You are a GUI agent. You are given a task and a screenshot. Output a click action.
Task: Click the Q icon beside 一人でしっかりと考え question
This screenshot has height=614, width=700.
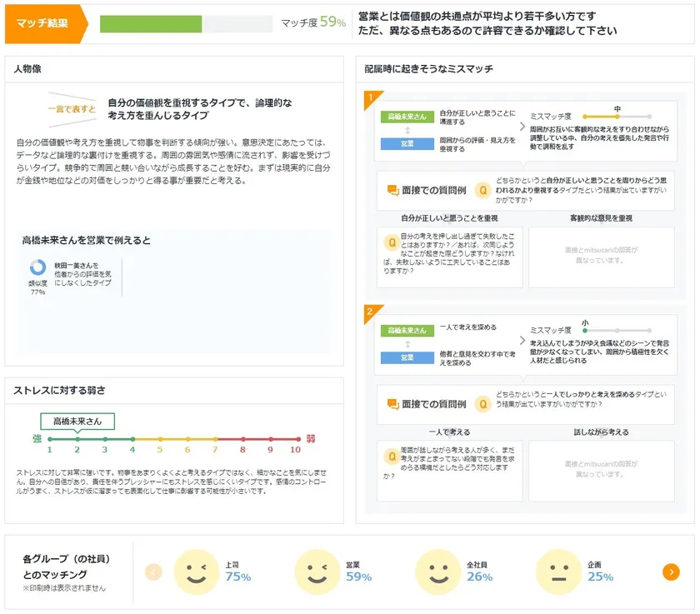[482, 404]
